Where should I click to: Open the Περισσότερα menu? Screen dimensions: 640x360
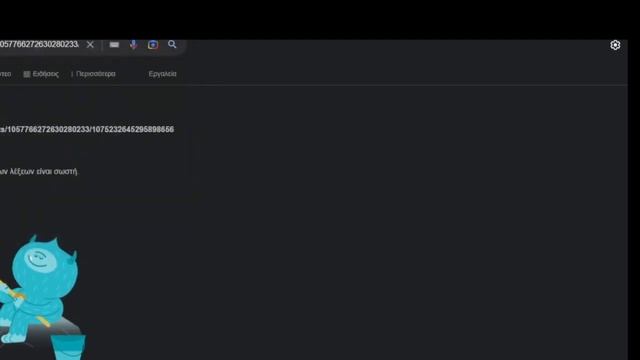point(93,74)
